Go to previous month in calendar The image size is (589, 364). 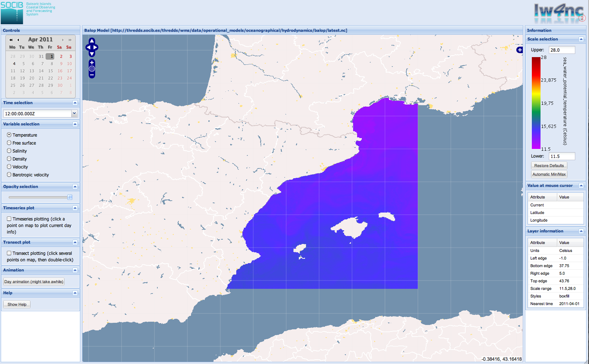coord(18,40)
